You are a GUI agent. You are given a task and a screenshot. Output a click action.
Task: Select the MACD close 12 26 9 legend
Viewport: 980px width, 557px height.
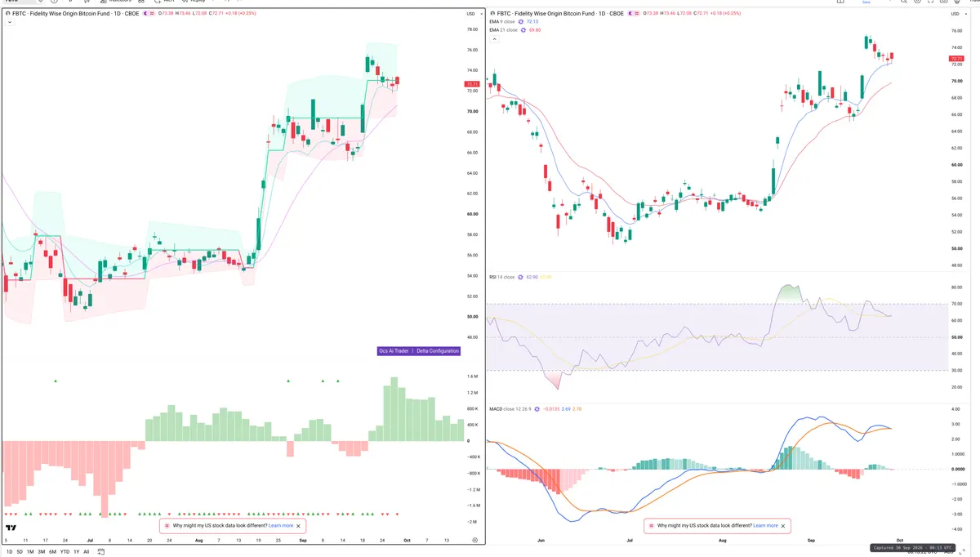(511, 408)
